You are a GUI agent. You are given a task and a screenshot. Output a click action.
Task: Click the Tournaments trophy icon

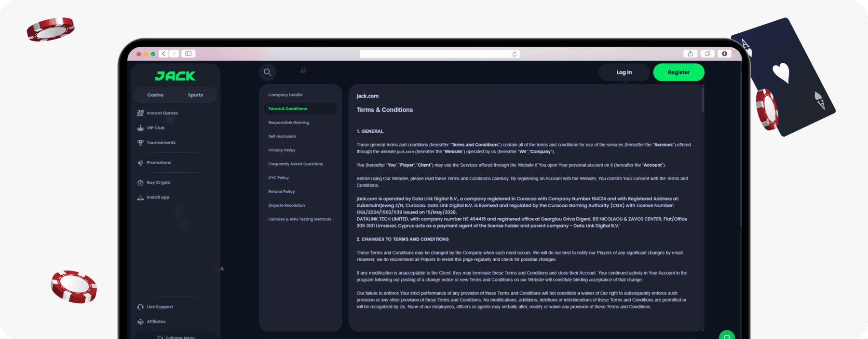point(140,142)
